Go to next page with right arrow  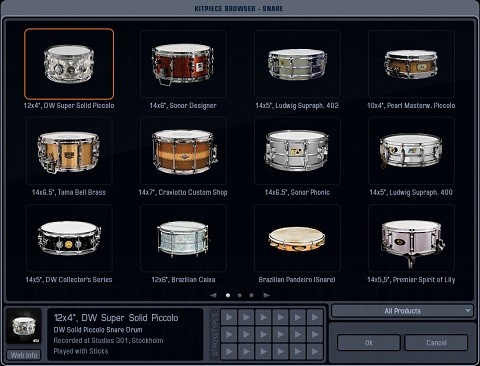tap(266, 295)
